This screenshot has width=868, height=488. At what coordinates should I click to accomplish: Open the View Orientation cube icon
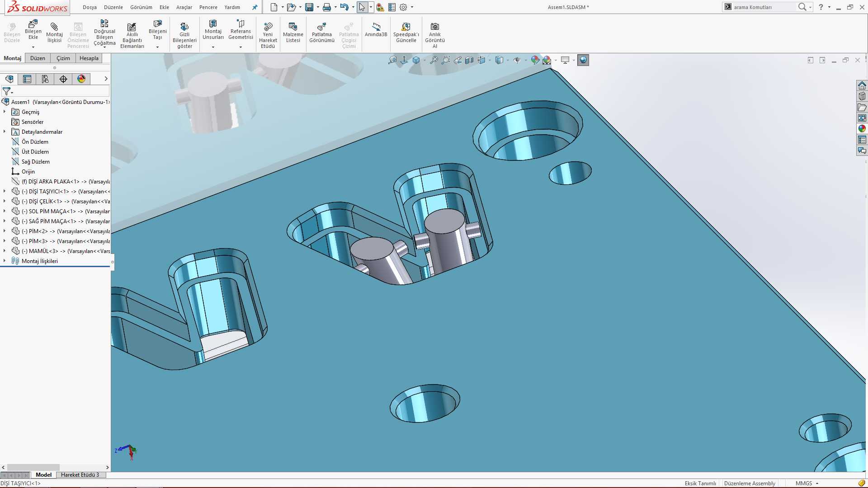[x=481, y=60]
